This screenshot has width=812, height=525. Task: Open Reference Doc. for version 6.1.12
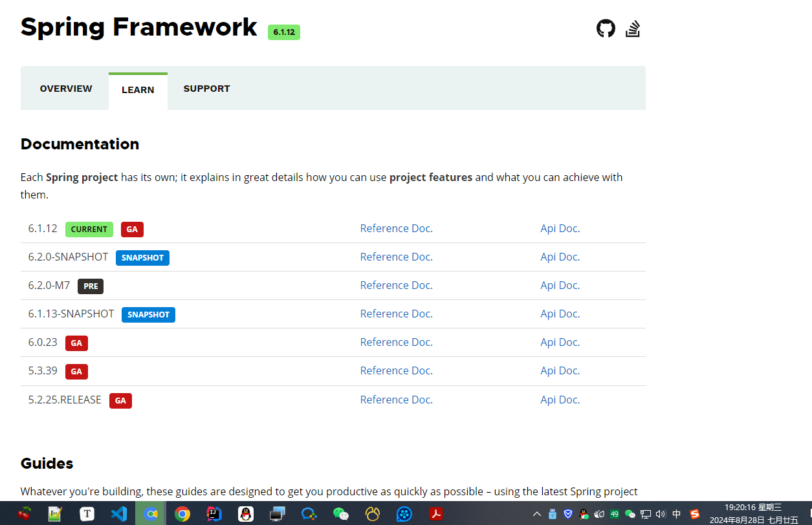pyautogui.click(x=397, y=228)
